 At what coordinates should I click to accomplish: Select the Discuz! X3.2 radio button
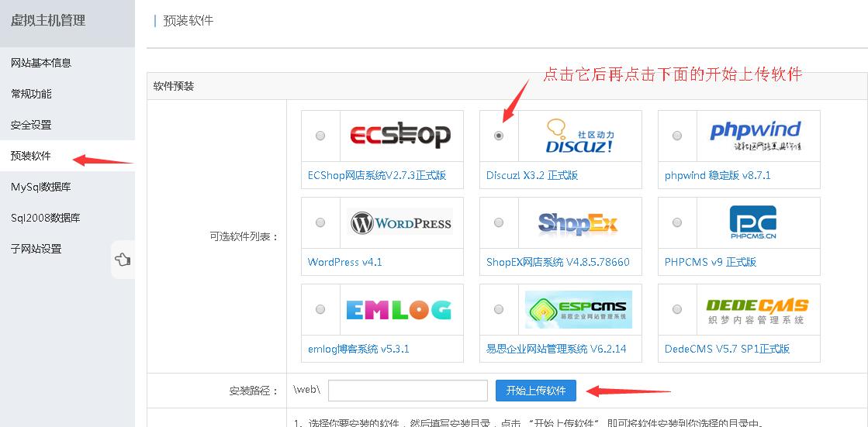pyautogui.click(x=499, y=136)
